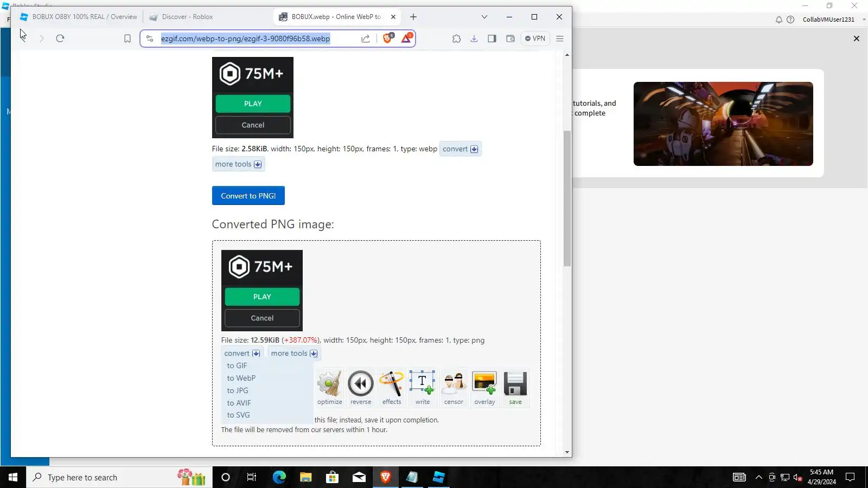Close the Roblox Studio side panel
Viewport: 868px width, 488px height.
pyautogui.click(x=857, y=38)
